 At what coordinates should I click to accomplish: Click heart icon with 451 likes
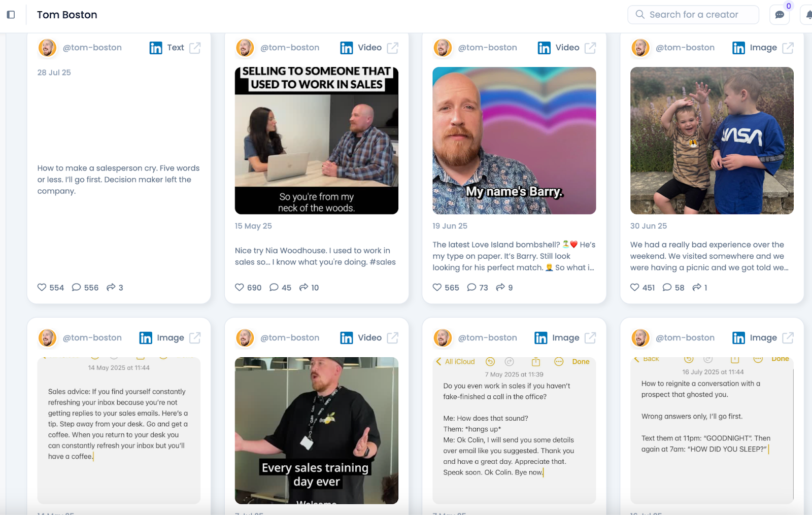[635, 287]
